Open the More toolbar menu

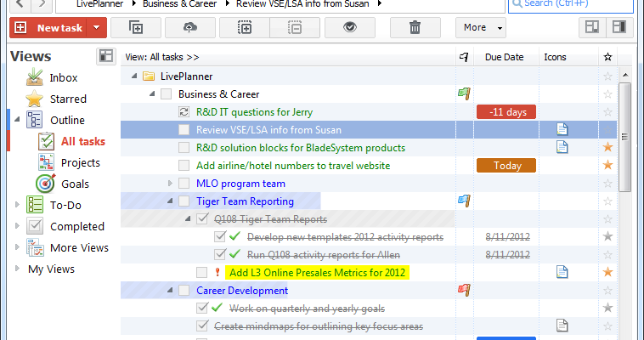[483, 27]
